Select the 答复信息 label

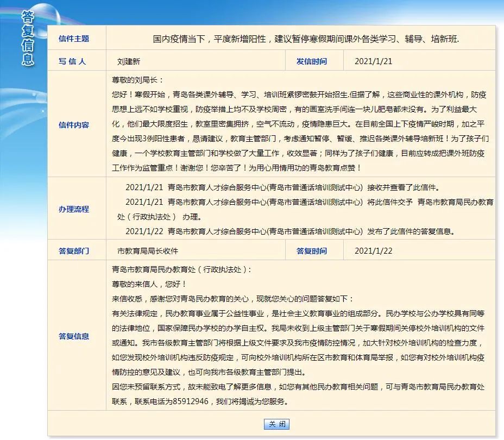[x=74, y=336]
